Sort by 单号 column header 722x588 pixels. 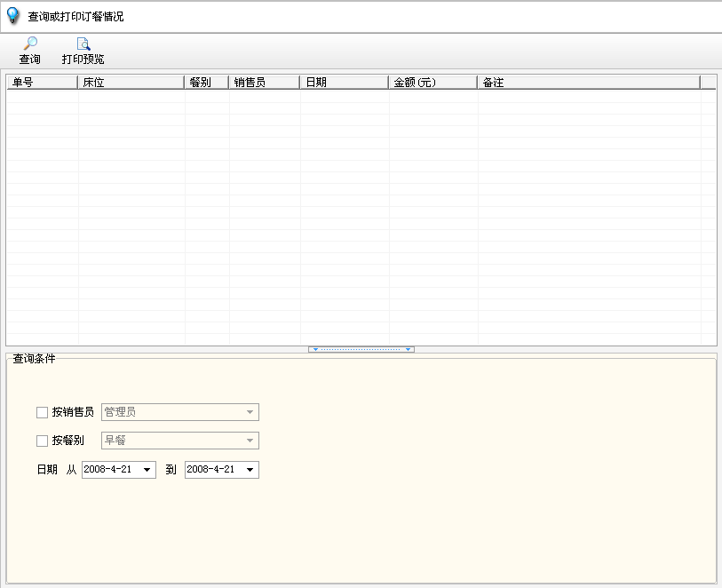(42, 83)
